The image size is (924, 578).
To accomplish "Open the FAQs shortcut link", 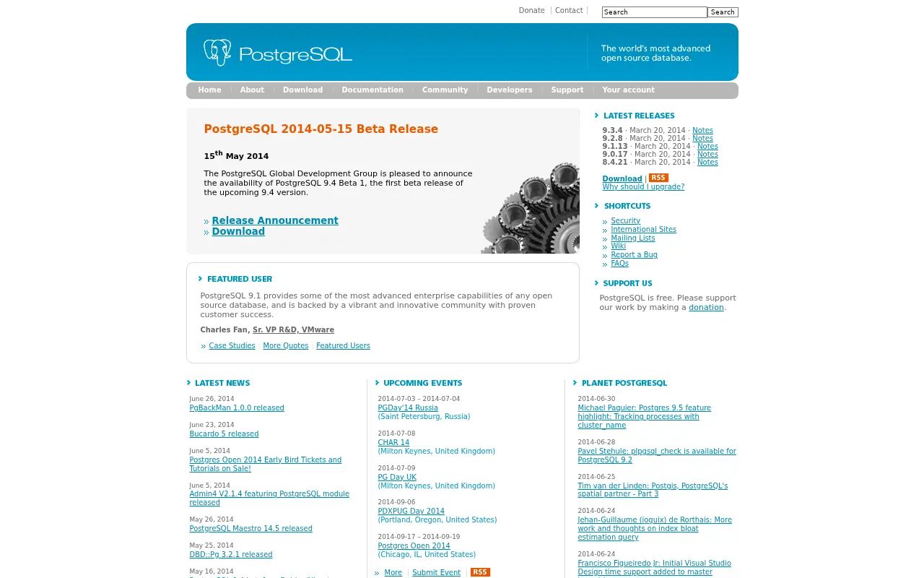I will pyautogui.click(x=619, y=264).
